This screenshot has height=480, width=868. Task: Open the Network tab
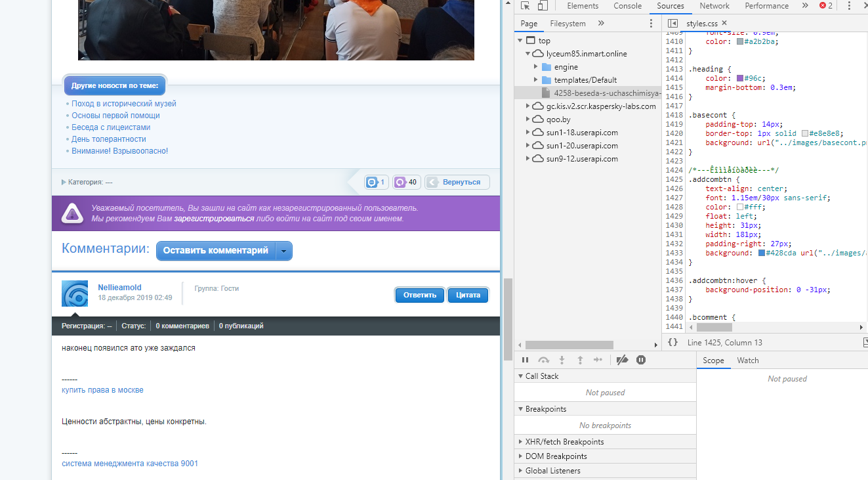click(x=714, y=6)
